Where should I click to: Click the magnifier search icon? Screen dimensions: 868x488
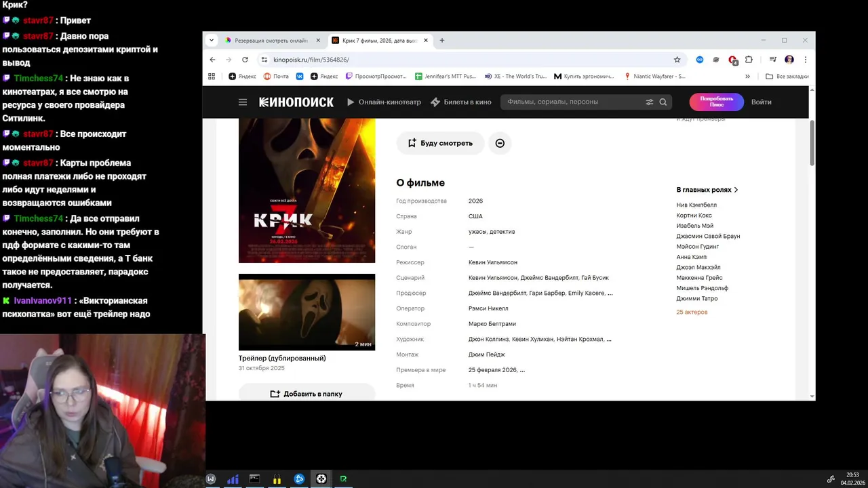663,102
